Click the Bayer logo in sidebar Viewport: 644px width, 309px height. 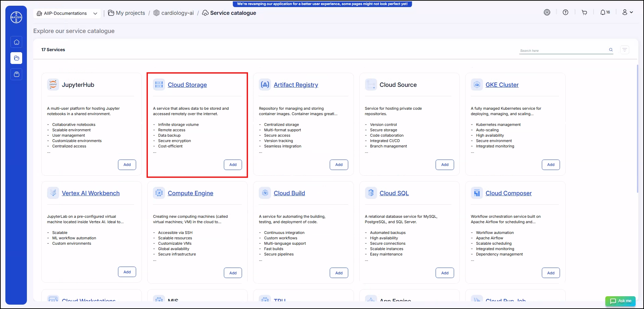click(x=16, y=17)
